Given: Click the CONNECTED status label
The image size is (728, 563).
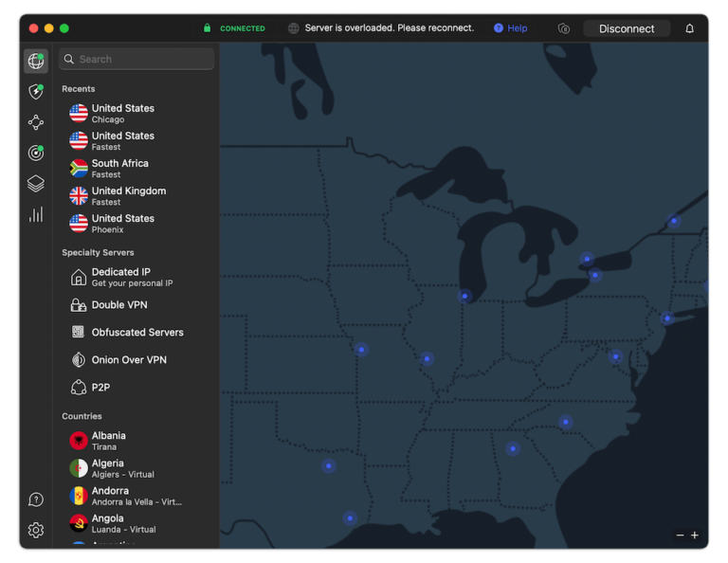Looking at the screenshot, I should pyautogui.click(x=243, y=28).
